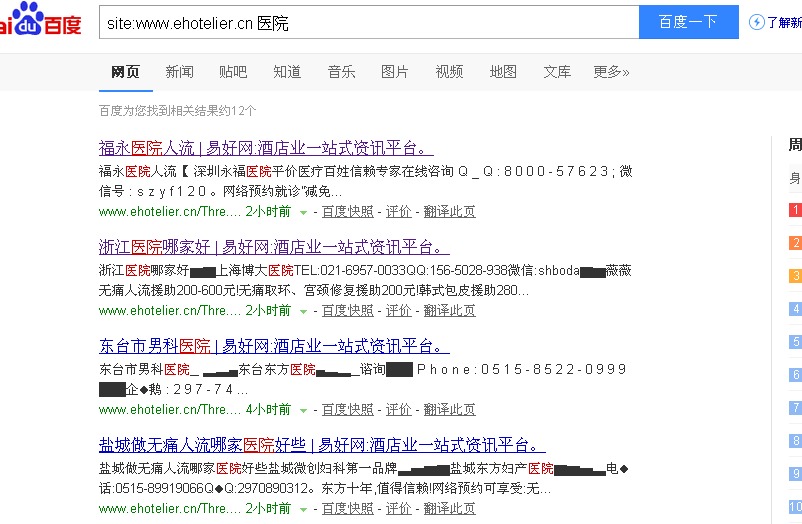802x524 pixels.
Task: Expand dropdown arrow under 福永医院人流 result
Action: click(303, 212)
